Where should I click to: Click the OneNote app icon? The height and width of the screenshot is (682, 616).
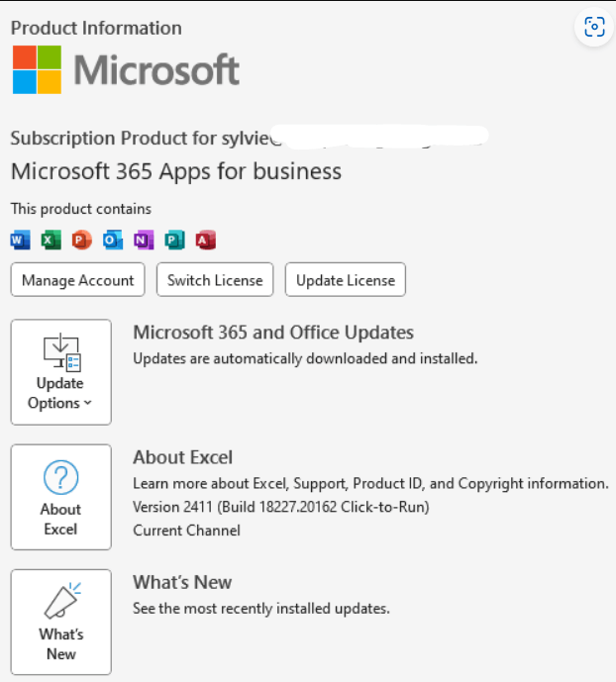[144, 240]
